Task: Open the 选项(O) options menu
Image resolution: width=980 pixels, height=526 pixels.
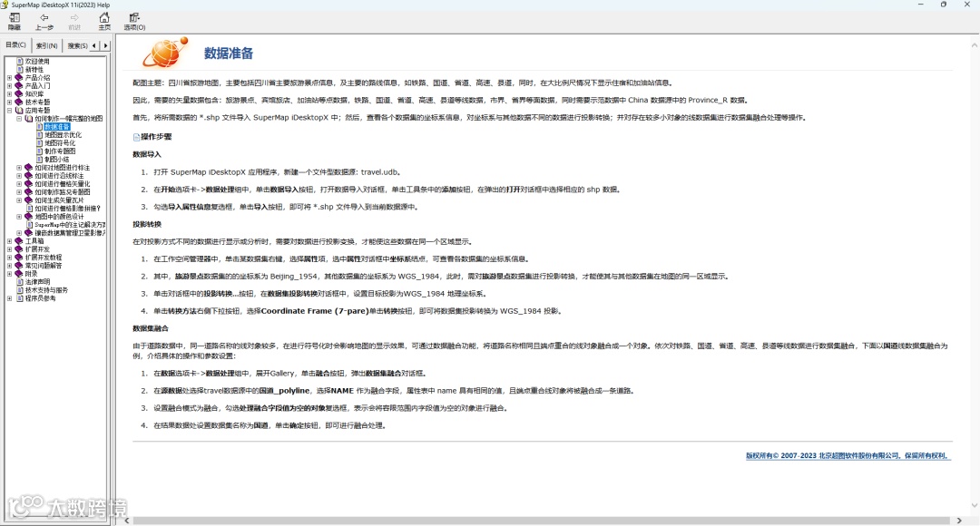Action: coord(134,21)
